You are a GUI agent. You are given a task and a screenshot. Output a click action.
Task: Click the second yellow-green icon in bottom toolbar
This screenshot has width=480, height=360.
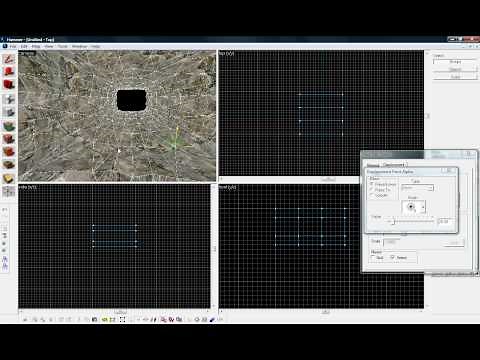pyautogui.click(x=112, y=319)
